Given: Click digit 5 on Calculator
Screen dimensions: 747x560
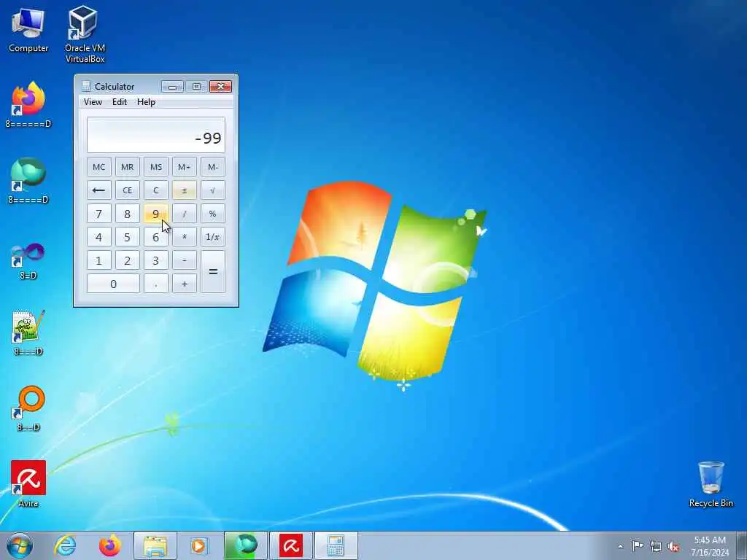Looking at the screenshot, I should tap(127, 237).
